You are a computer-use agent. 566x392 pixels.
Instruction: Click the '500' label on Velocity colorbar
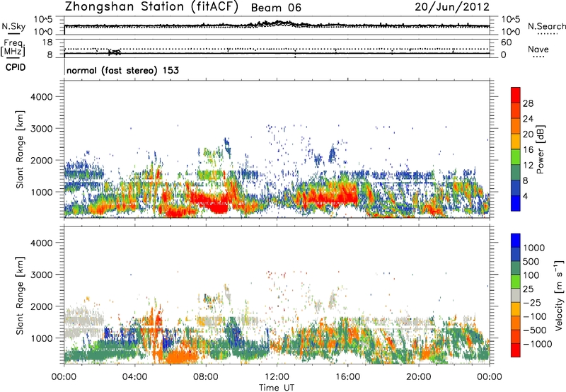pos(531,261)
